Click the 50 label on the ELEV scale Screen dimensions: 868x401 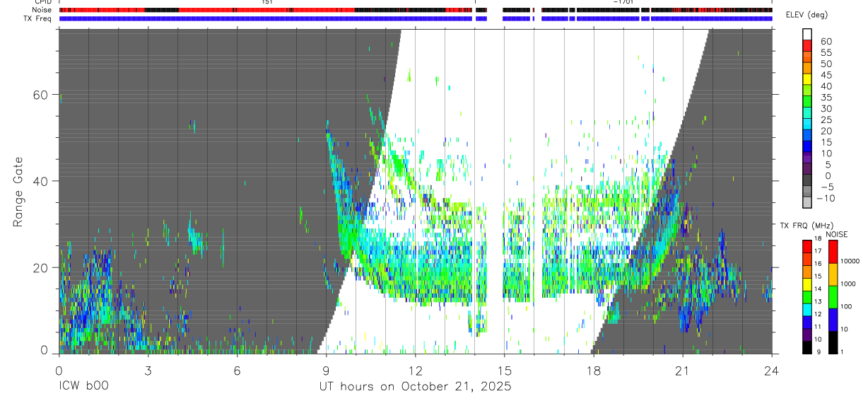pyautogui.click(x=825, y=64)
